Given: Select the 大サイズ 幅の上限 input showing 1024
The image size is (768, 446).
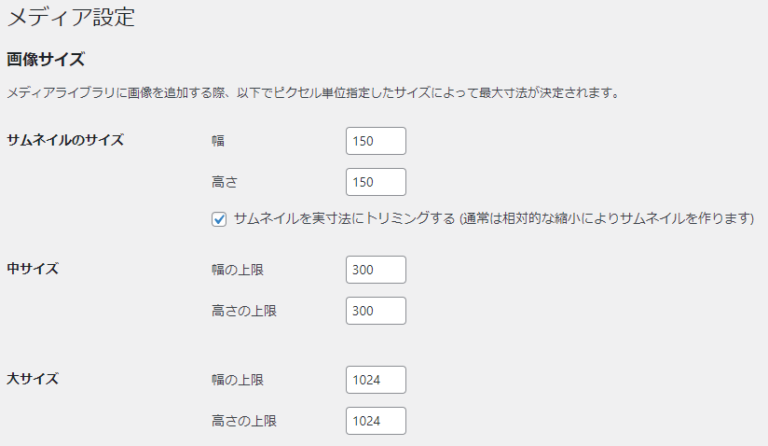Looking at the screenshot, I should pos(375,380).
